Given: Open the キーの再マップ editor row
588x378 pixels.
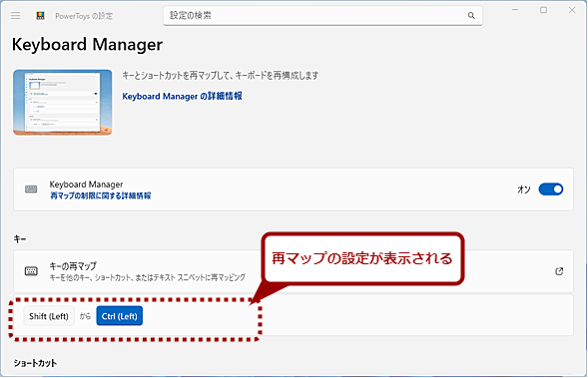Looking at the screenshot, I should 294,271.
